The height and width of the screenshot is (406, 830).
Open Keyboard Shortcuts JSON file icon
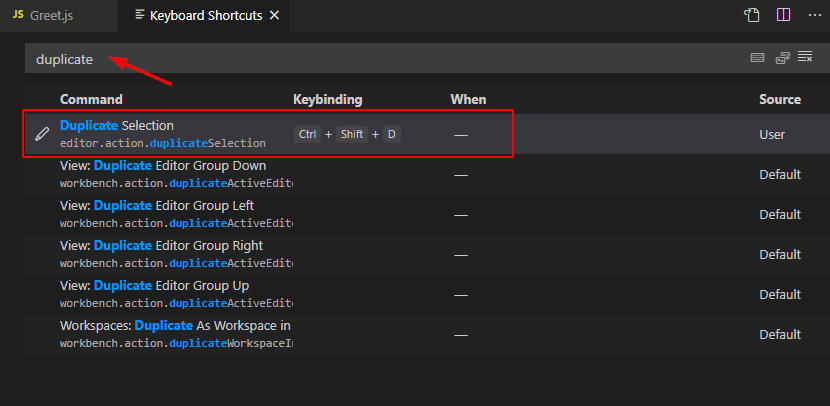752,15
